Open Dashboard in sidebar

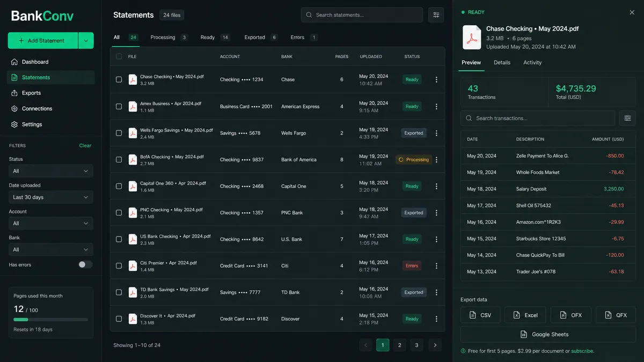[x=51, y=62]
